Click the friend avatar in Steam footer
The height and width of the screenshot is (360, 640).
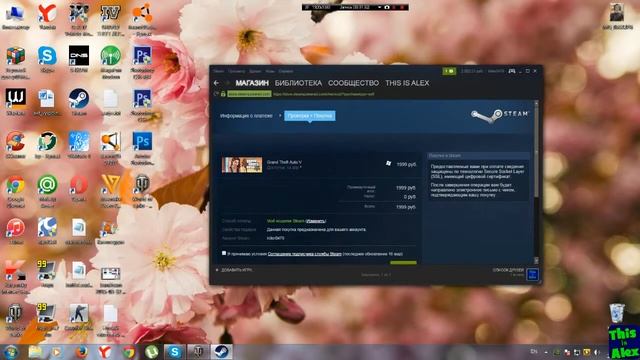[533, 274]
